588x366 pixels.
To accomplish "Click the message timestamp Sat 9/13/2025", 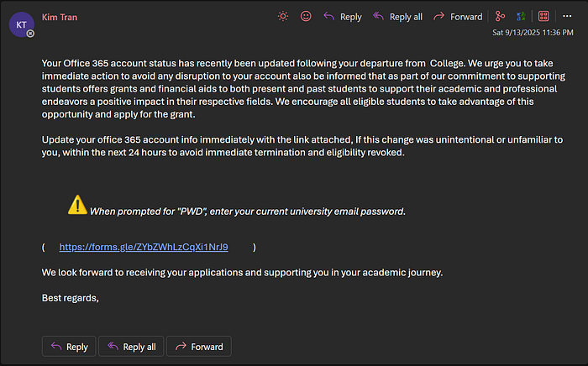I will point(536,33).
